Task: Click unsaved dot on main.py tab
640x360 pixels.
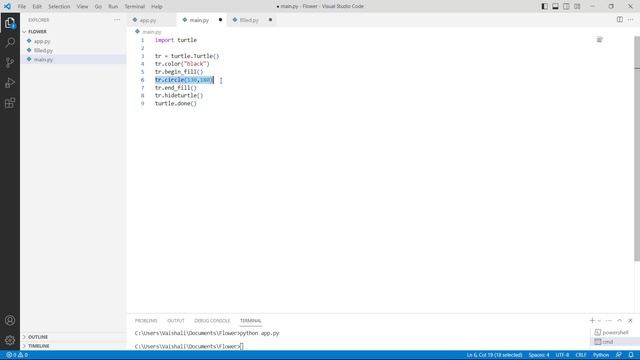Action: click(220, 20)
